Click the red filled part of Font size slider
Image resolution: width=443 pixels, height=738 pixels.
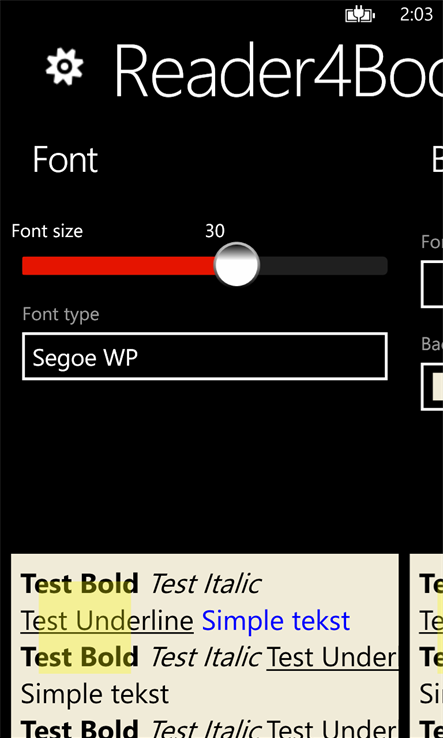(119, 265)
